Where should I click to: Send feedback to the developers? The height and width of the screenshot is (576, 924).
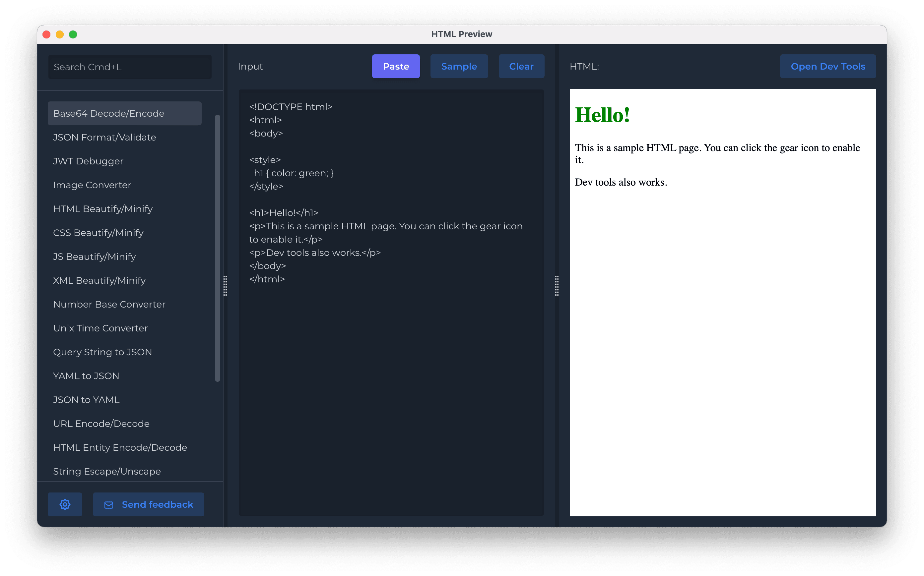(x=148, y=504)
